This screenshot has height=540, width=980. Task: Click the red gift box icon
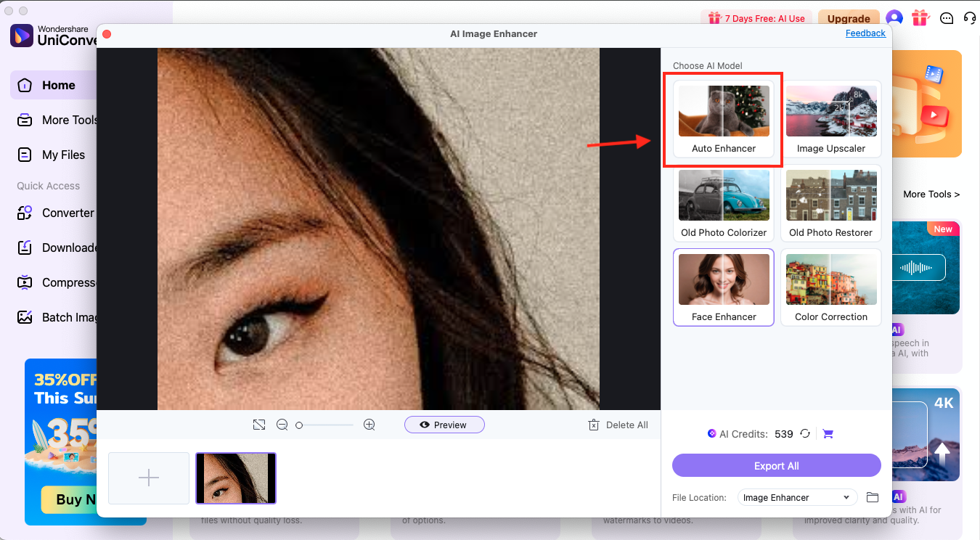pyautogui.click(x=920, y=18)
